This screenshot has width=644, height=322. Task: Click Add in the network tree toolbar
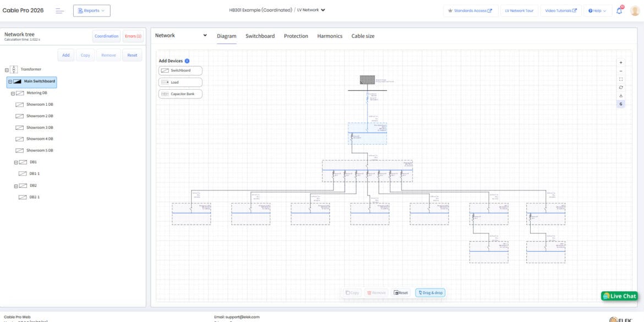[x=66, y=55]
